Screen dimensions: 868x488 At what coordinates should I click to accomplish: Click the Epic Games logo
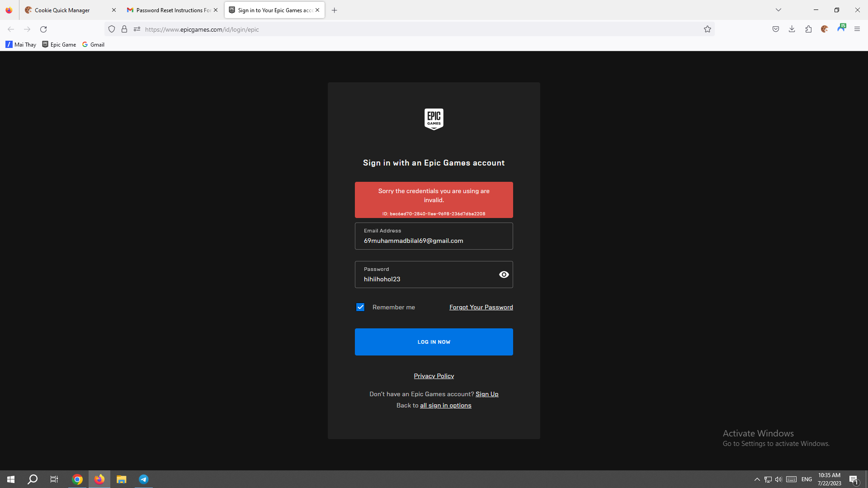tap(434, 119)
